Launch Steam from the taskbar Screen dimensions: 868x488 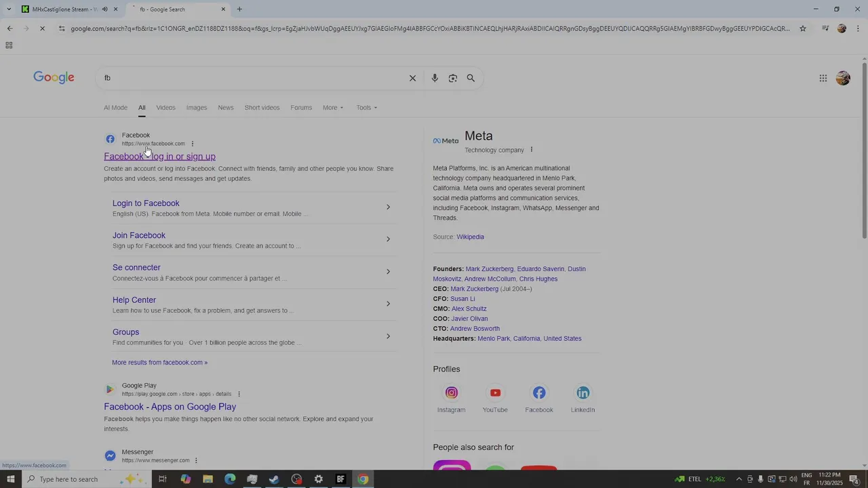coord(274,479)
